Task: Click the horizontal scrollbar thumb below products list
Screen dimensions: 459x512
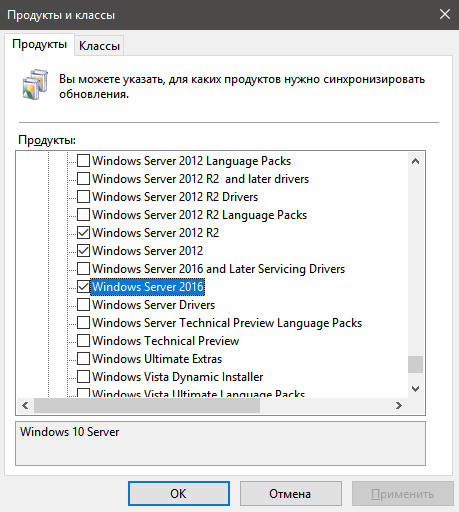Action: (147, 405)
